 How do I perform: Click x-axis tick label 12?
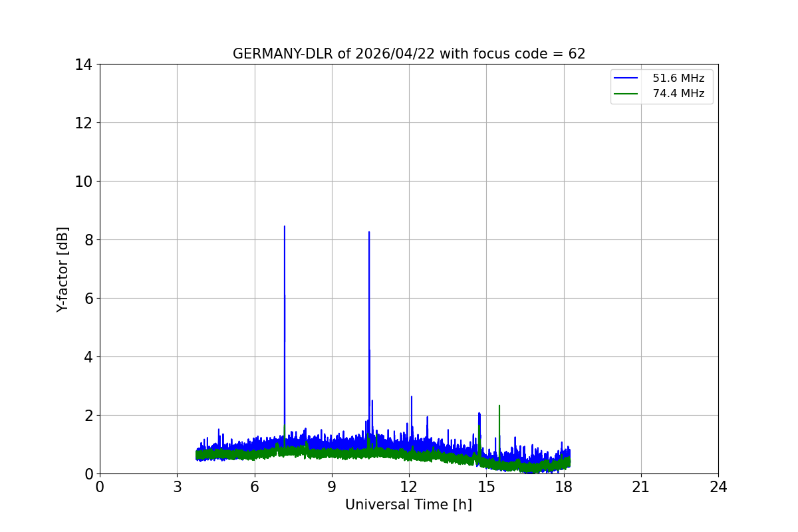tap(409, 487)
